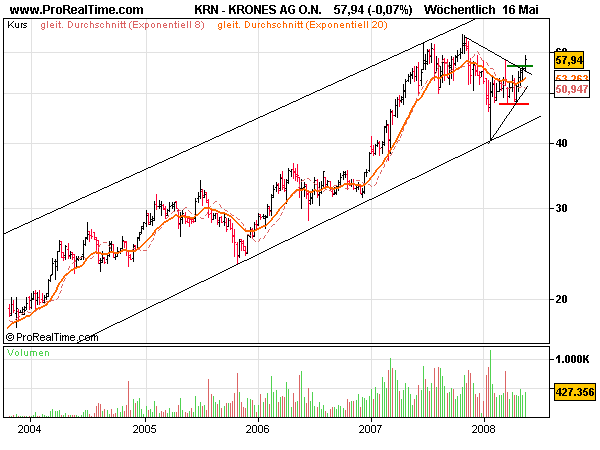Click the © ProRealTime.com copyright text

pos(52,337)
